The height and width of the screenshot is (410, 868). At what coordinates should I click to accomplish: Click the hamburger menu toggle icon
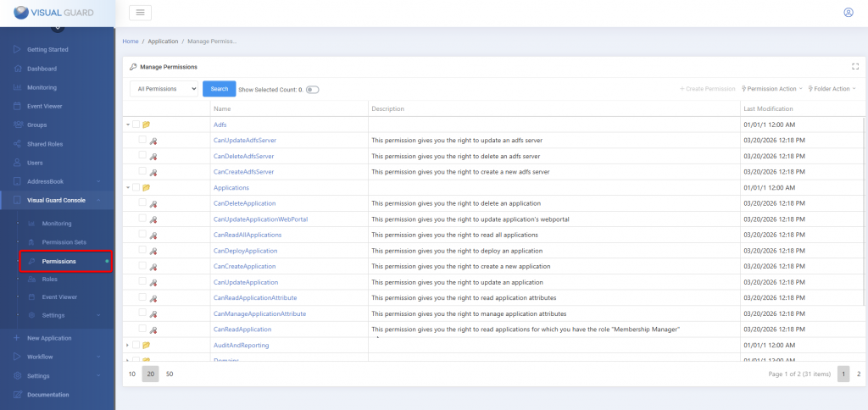140,13
